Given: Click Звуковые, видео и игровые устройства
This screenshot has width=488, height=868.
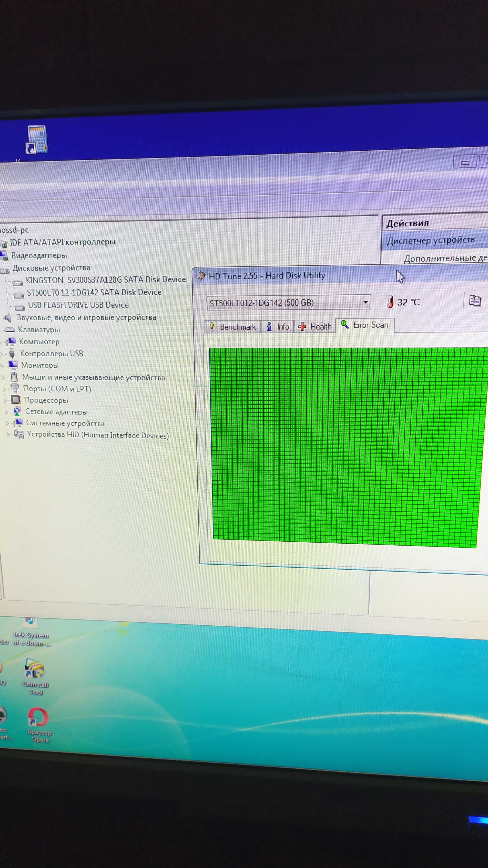Looking at the screenshot, I should point(86,317).
